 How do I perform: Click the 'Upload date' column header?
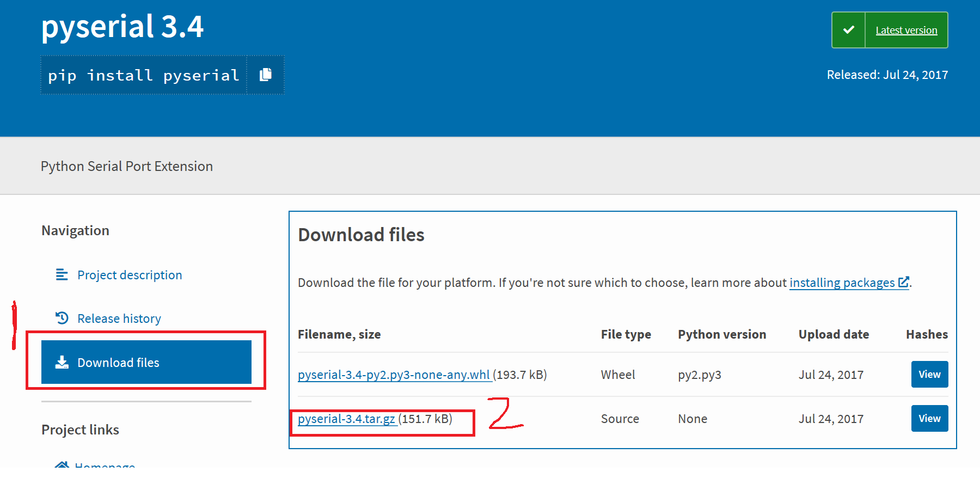point(834,334)
